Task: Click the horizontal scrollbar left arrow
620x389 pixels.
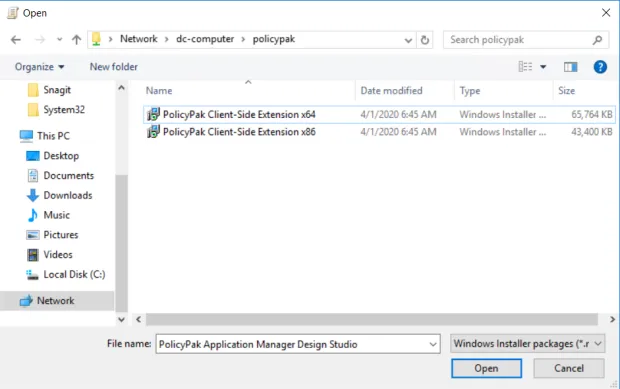Action: [138, 319]
